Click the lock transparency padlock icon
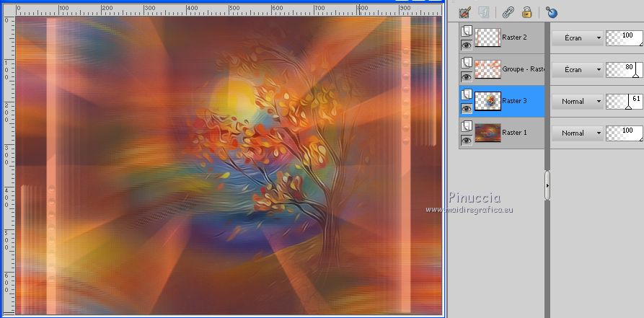 click(x=527, y=12)
